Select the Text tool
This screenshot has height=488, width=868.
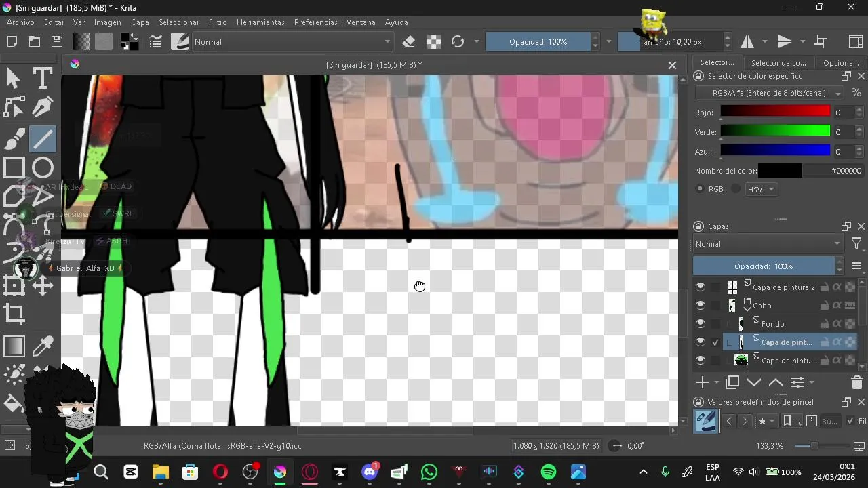coord(43,79)
